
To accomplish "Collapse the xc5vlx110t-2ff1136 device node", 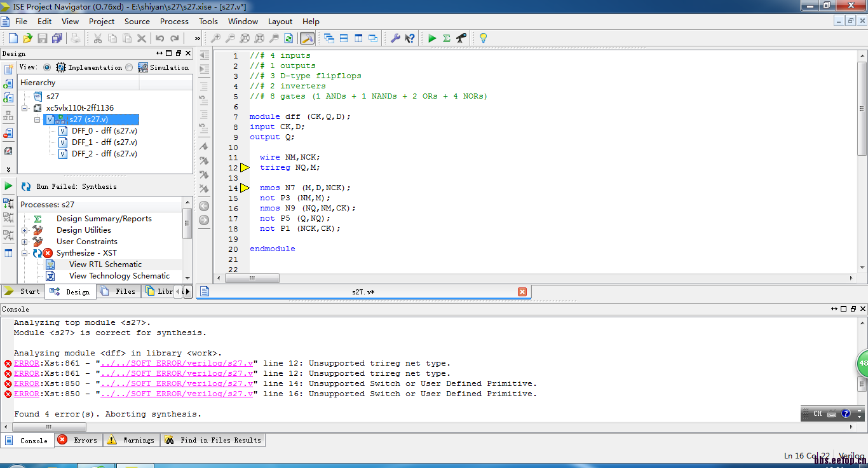I will click(25, 108).
